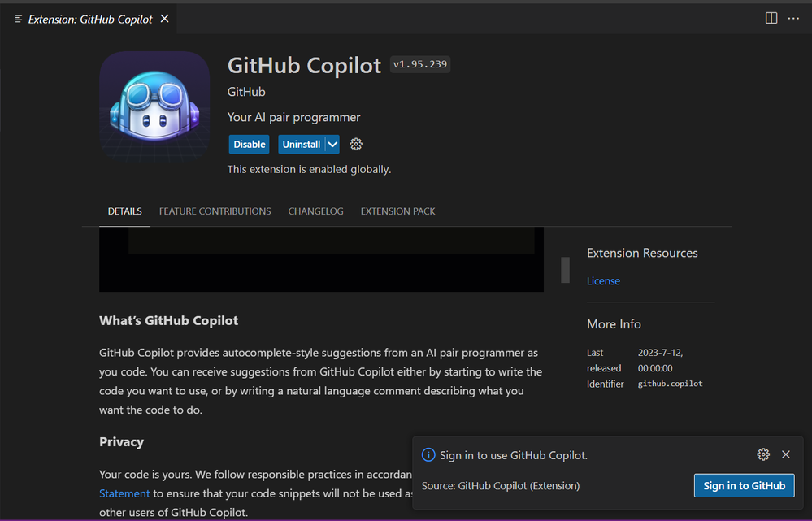The image size is (812, 521).
Task: Click the tab's file-lines icon
Action: (19, 20)
